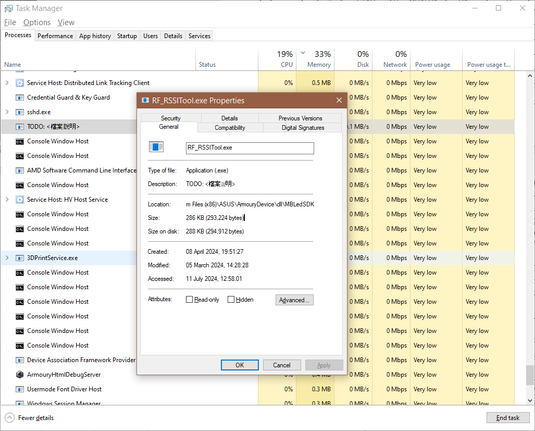The height and width of the screenshot is (431, 535).
Task: Click the TODO process row icon
Action: [20, 127]
